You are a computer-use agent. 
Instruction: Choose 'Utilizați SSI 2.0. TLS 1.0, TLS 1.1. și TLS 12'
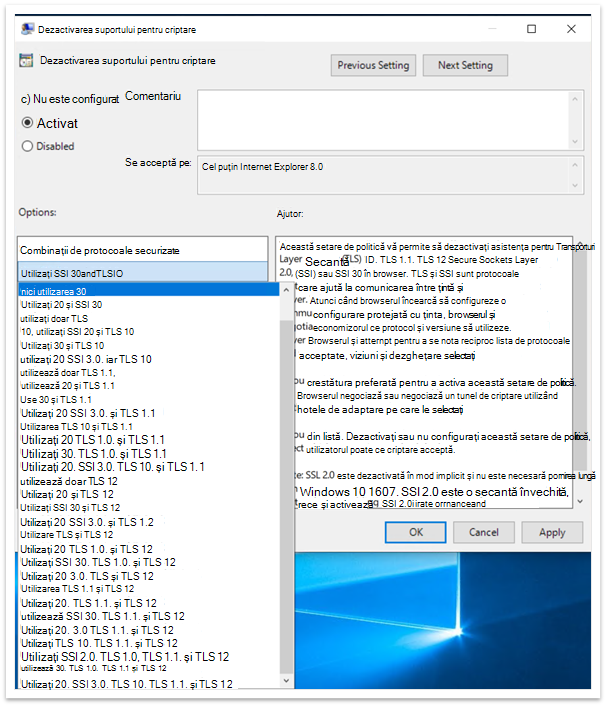(149, 657)
